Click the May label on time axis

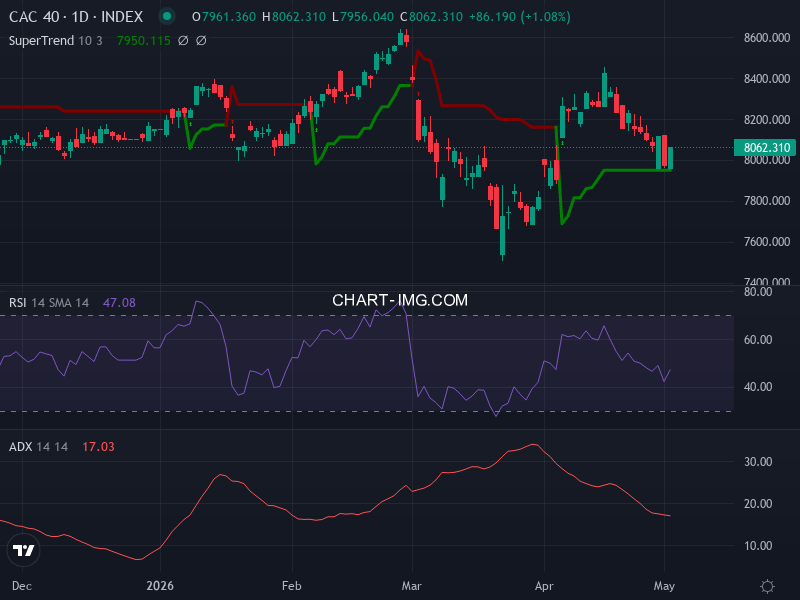pyautogui.click(x=664, y=586)
